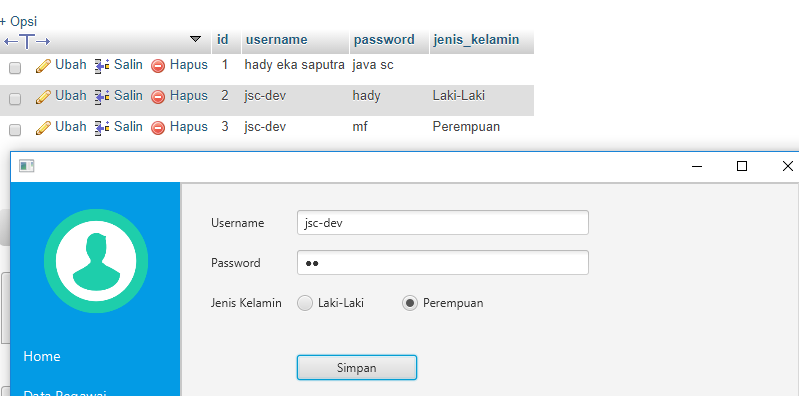Click the Salin copy icon for row 1
The width and height of the screenshot is (799, 396).
(102, 66)
